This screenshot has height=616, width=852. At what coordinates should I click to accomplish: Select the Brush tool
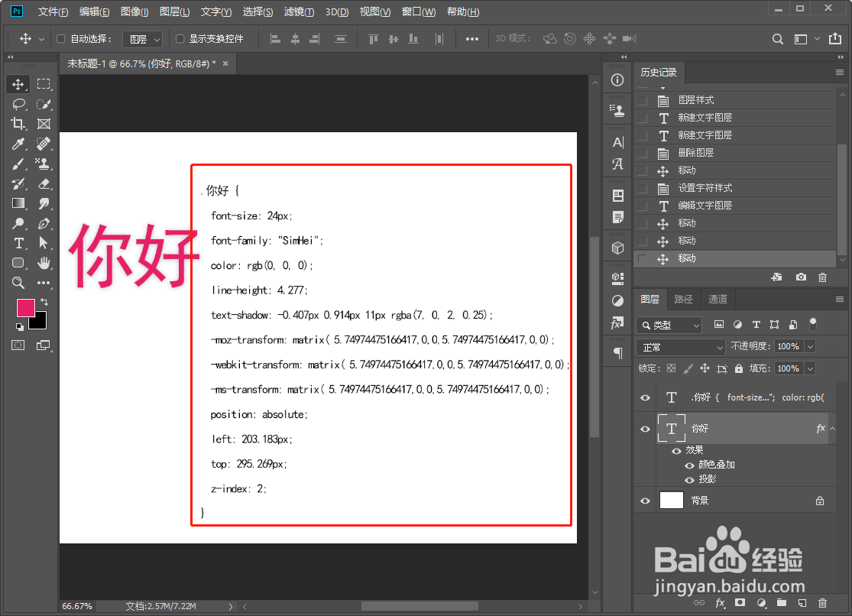click(x=18, y=164)
